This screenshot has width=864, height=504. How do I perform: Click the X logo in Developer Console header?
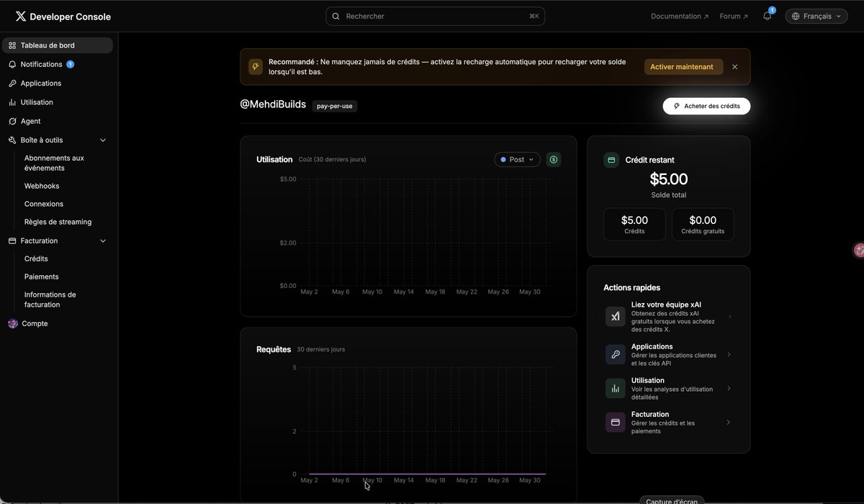coord(20,16)
